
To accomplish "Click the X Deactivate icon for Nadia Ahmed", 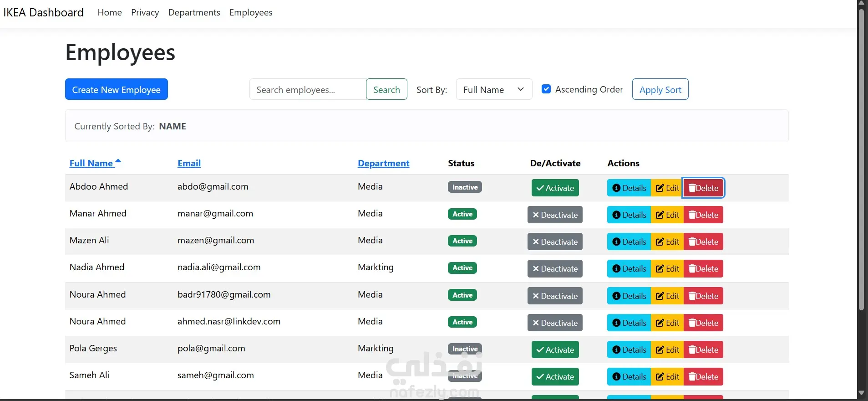I will tap(536, 269).
